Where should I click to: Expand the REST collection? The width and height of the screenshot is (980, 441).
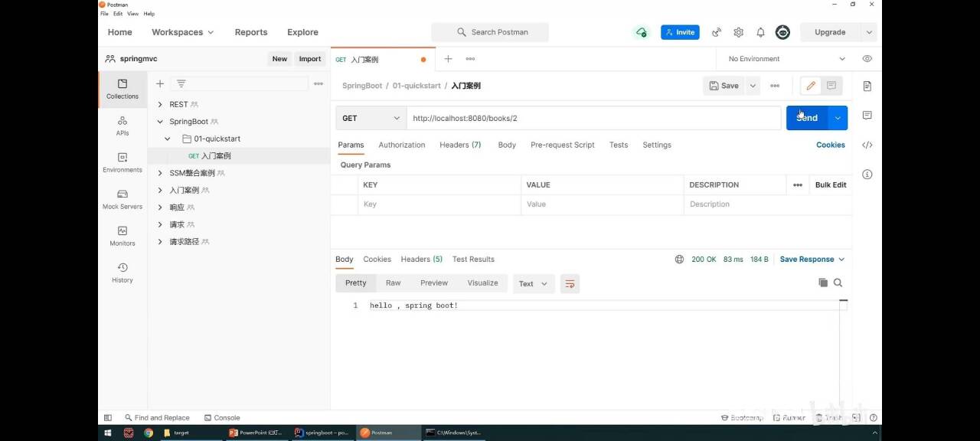pyautogui.click(x=160, y=104)
